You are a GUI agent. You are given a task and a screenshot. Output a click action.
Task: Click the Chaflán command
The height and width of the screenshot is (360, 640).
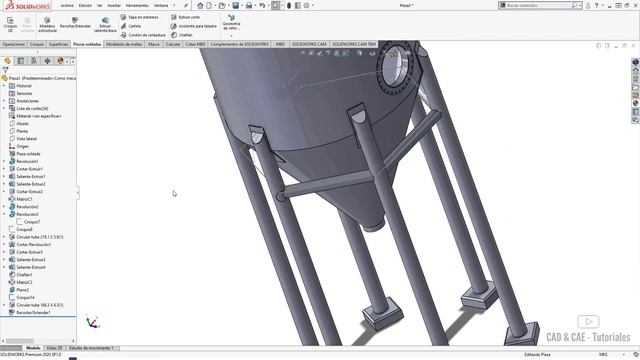pyautogui.click(x=182, y=35)
